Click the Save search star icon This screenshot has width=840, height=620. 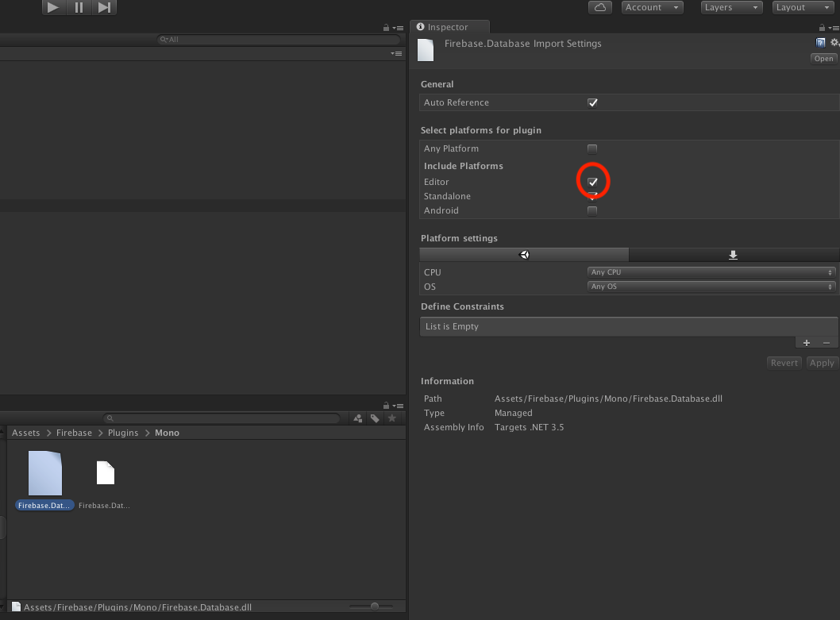(x=392, y=418)
